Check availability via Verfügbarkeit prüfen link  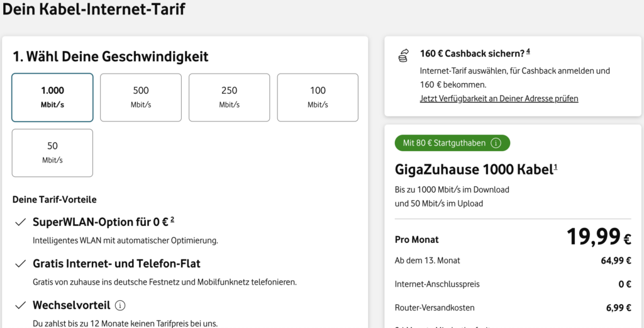pyautogui.click(x=499, y=99)
